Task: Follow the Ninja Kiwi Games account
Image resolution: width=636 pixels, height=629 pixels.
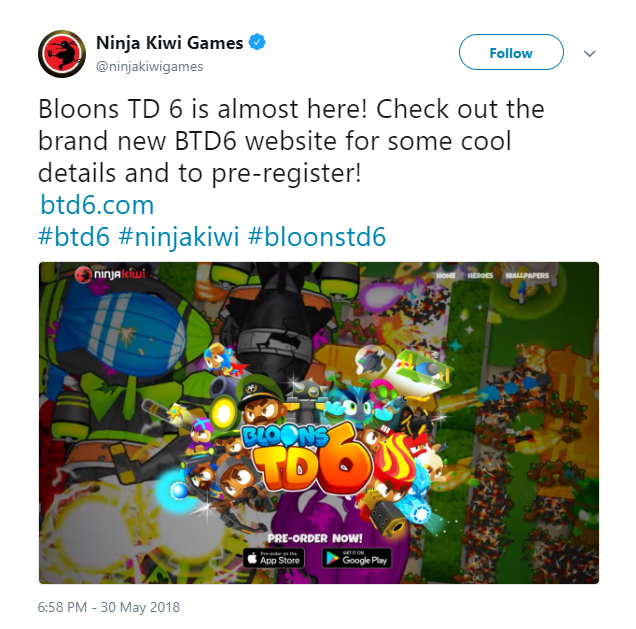Action: 511,52
